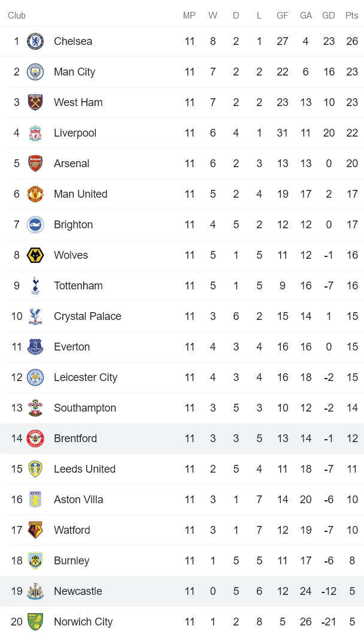Click the Brentford bee crest
The width and height of the screenshot is (364, 644).
35,439
